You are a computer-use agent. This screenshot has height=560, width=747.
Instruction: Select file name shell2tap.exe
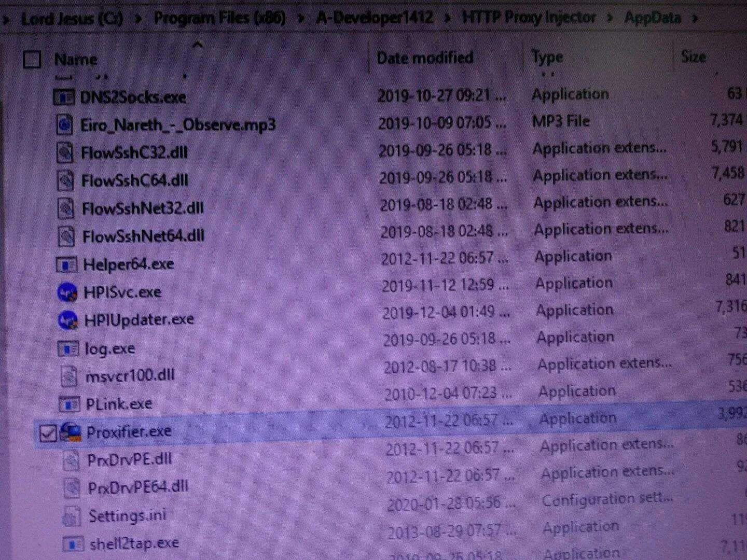point(134,543)
